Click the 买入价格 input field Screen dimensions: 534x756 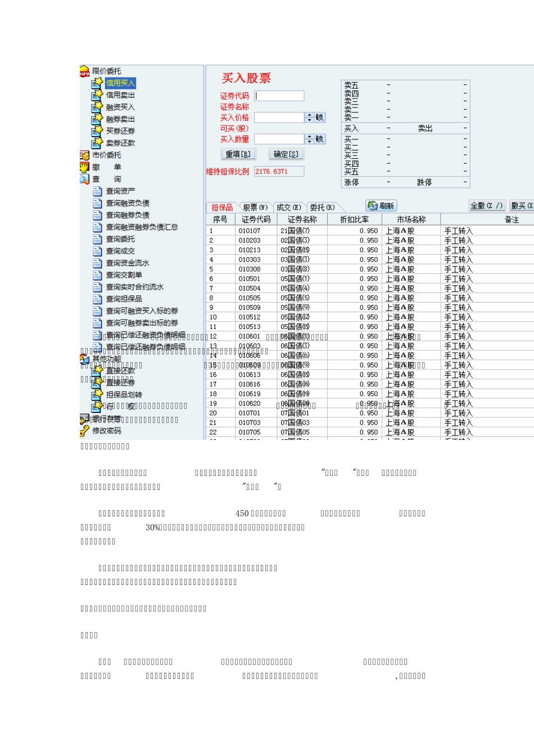[x=279, y=117]
